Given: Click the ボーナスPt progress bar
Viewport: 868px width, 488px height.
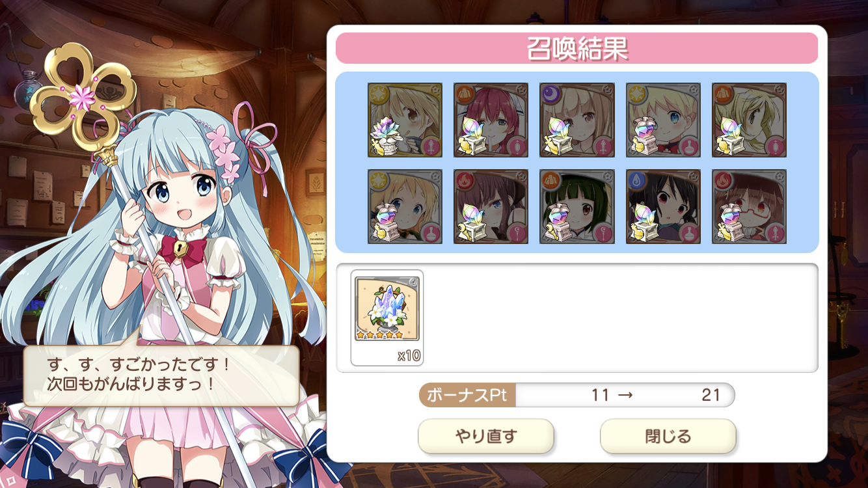Looking at the screenshot, I should 576,395.
